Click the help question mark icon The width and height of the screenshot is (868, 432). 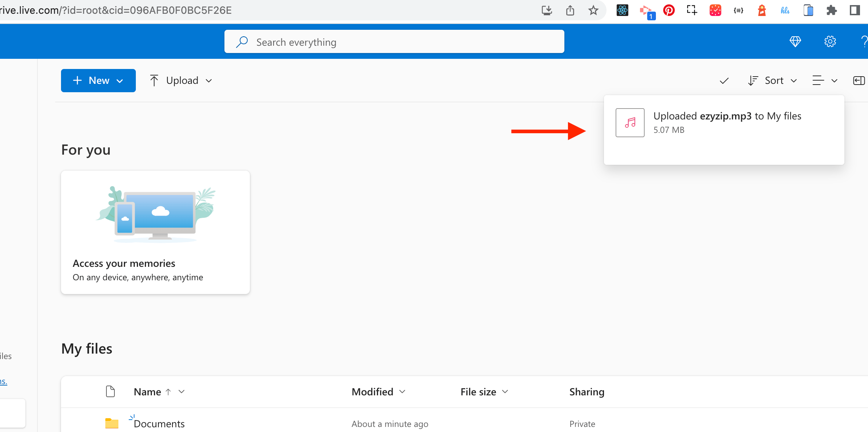click(x=864, y=42)
